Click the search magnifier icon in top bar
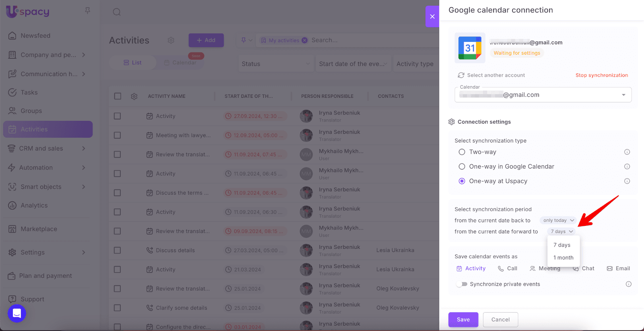Image resolution: width=644 pixels, height=331 pixels. (x=117, y=12)
